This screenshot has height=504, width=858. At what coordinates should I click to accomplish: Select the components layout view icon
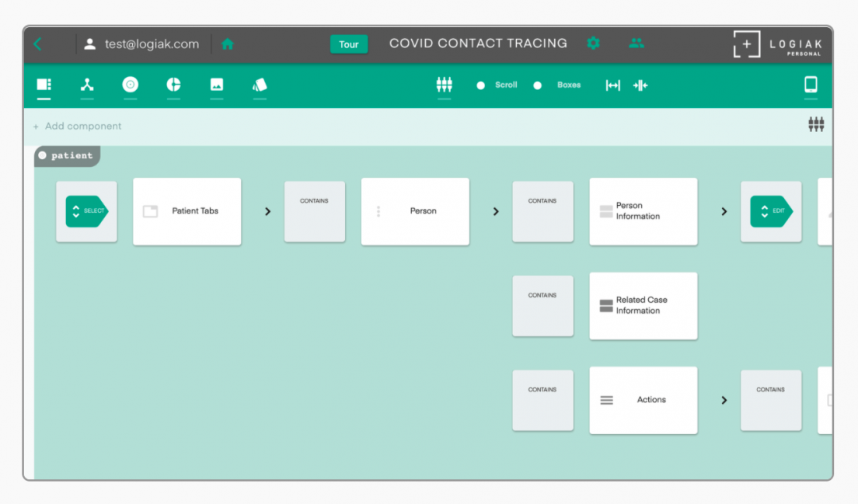tap(44, 85)
